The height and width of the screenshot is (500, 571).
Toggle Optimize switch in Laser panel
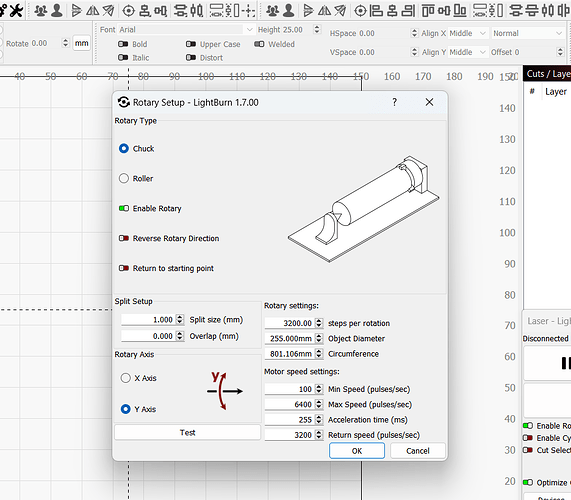[528, 483]
